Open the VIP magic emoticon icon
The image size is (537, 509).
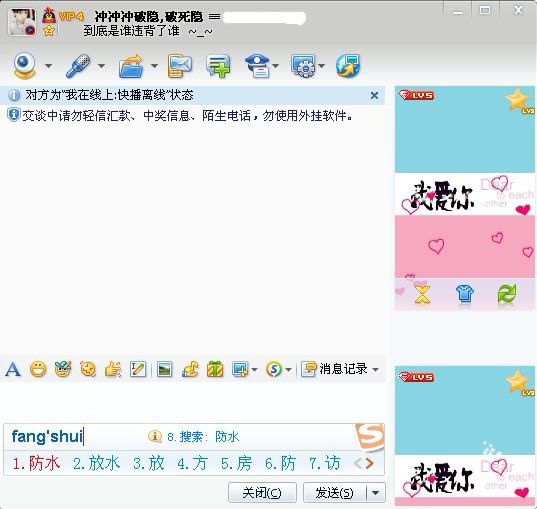point(63,369)
